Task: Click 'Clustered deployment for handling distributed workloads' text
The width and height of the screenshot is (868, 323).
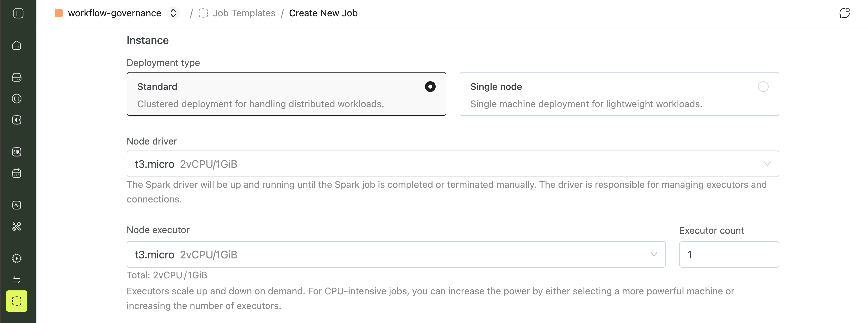Action: pyautogui.click(x=260, y=104)
